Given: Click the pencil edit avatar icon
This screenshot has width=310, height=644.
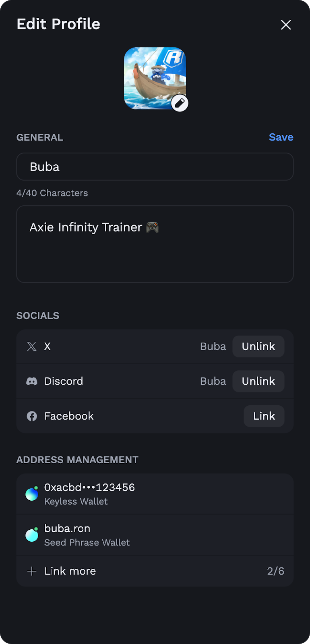Looking at the screenshot, I should click(x=180, y=103).
